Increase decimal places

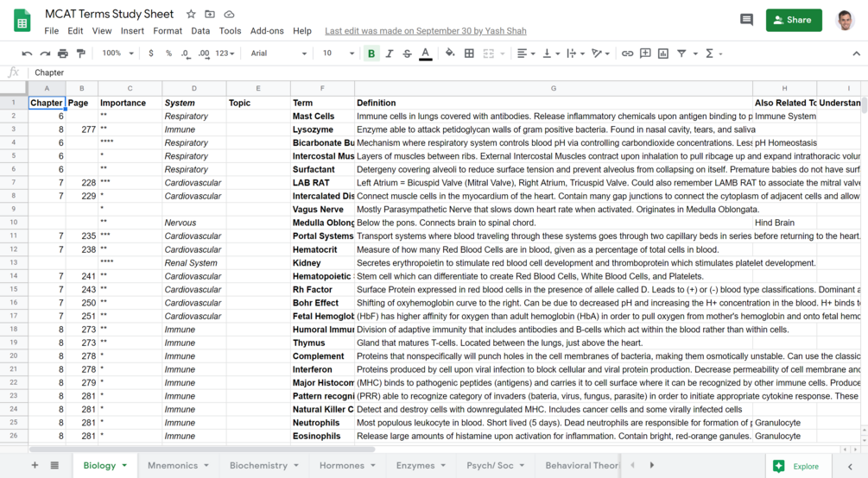(x=204, y=53)
